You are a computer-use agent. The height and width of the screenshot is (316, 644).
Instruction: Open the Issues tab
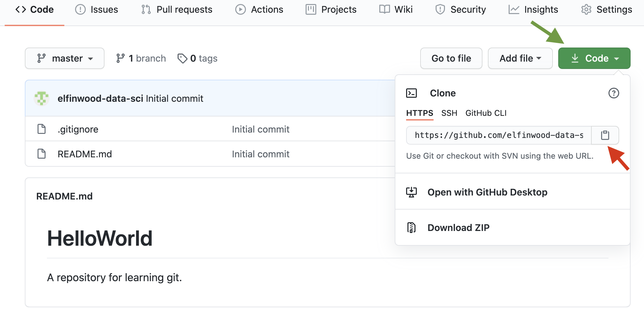(x=96, y=9)
